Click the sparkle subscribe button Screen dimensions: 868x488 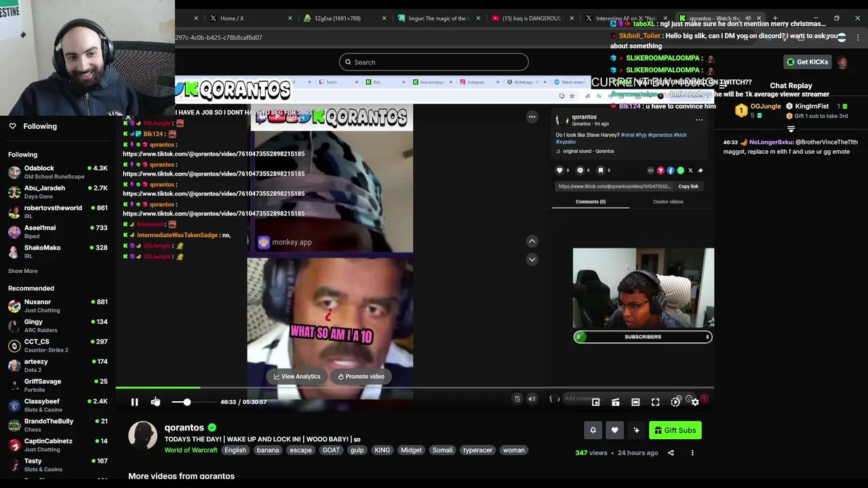(636, 430)
